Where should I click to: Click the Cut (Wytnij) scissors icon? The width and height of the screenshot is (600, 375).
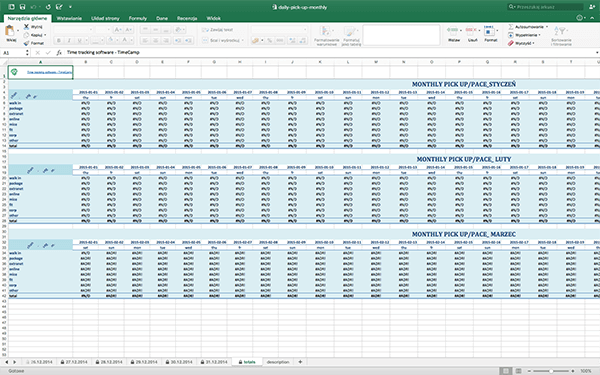(x=26, y=27)
